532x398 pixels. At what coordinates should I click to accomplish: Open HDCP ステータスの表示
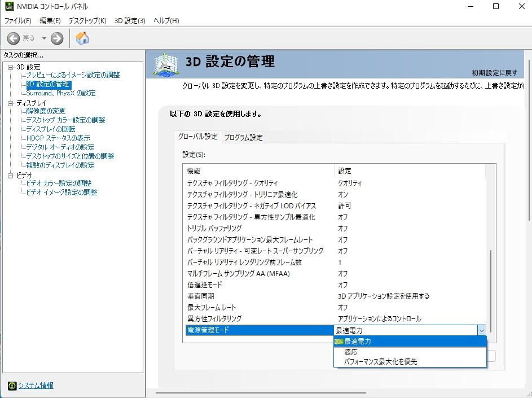click(x=58, y=138)
